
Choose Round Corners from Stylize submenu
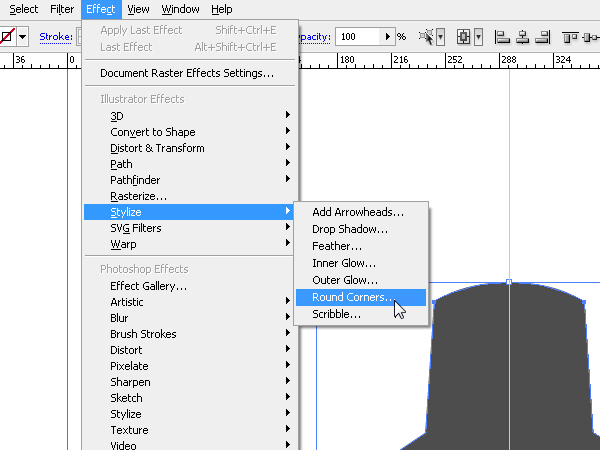point(353,297)
